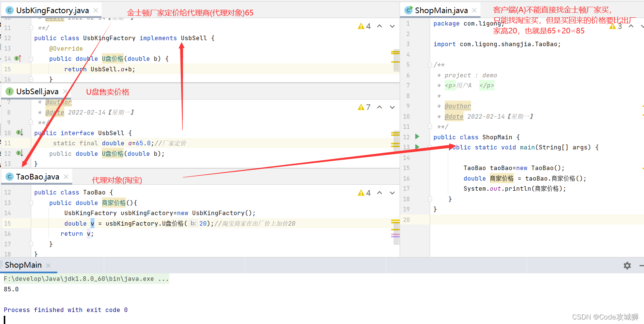Open the 3 warnings indicator in ShopMain
The image size is (644, 324).
click(615, 26)
